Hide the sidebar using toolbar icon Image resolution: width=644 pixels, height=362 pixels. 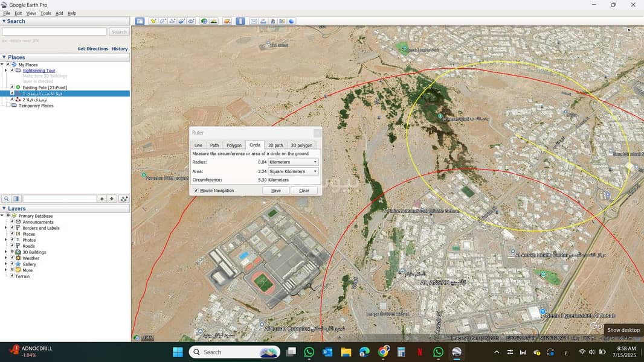pyautogui.click(x=140, y=21)
